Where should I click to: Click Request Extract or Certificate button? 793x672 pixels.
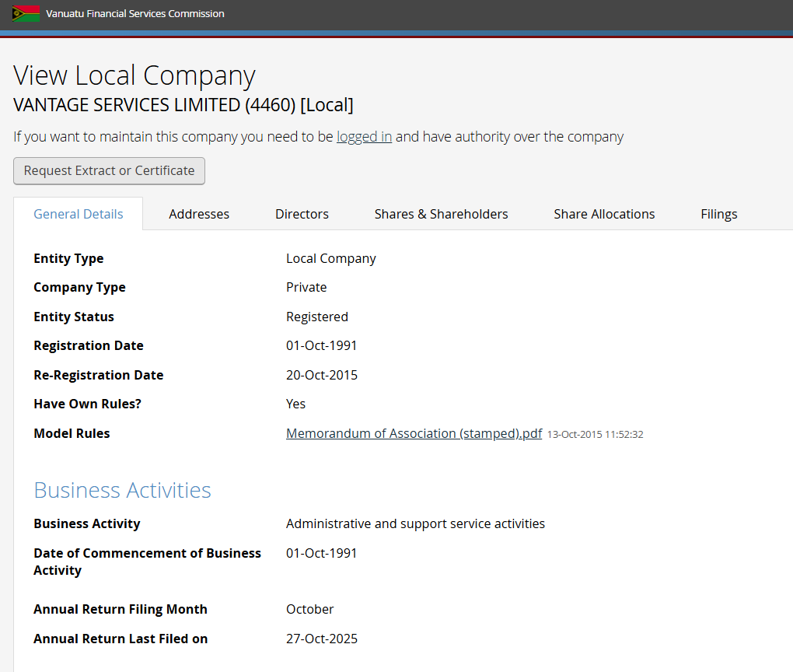pyautogui.click(x=110, y=171)
